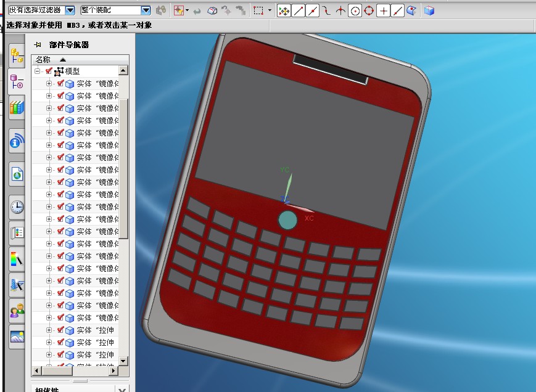The image size is (536, 392).
Task: Open the funnel filter icon's dropdown arrow
Action: tap(188, 10)
